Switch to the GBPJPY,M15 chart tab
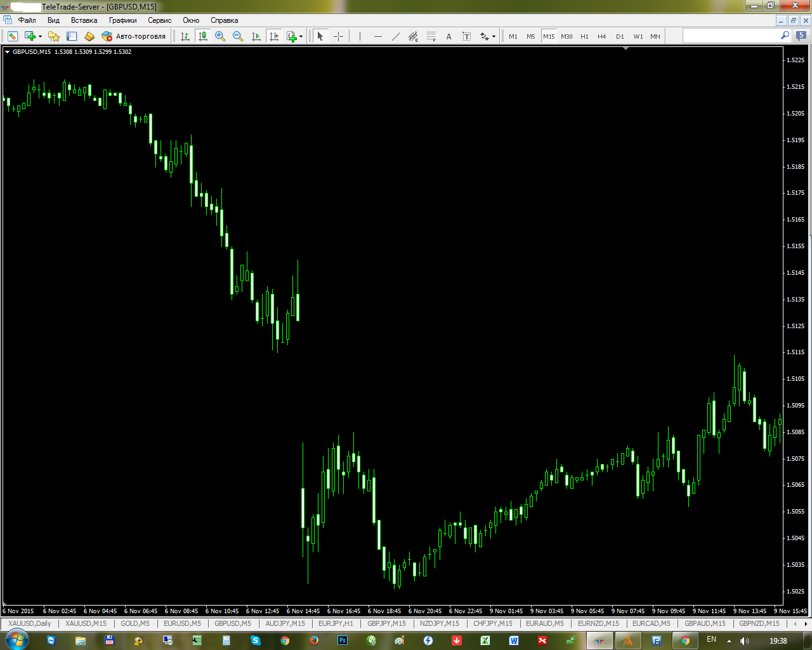 pyautogui.click(x=386, y=623)
